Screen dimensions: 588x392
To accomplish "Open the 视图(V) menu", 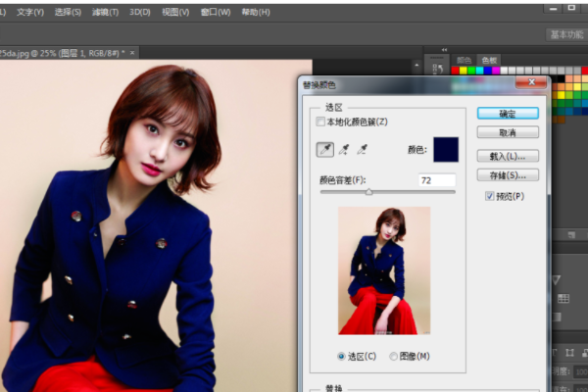I will pos(175,13).
